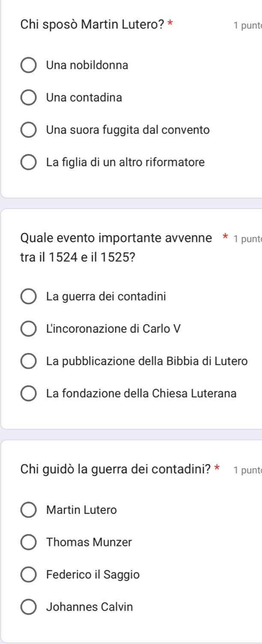Screen dimensions: 262x644
Task: Click the point label beside the Lutero marriage question
Action: pos(247,26)
